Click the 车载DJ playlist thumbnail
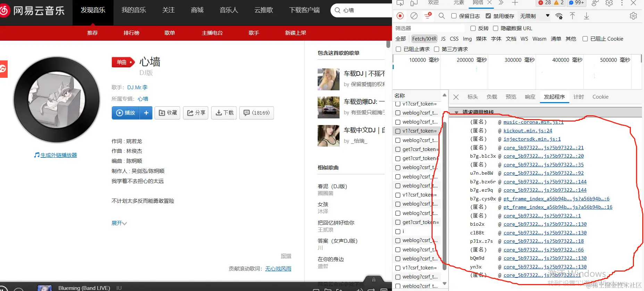Viewport: 644px width, 291px height. (x=328, y=79)
